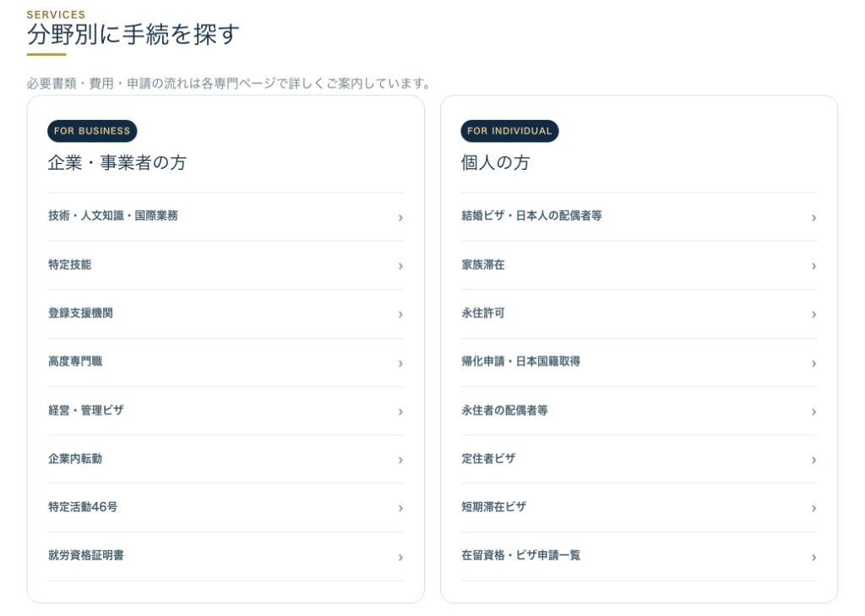Image resolution: width=865 pixels, height=616 pixels.
Task: Click chevron arrow beside 特定技能
Action: (400, 266)
